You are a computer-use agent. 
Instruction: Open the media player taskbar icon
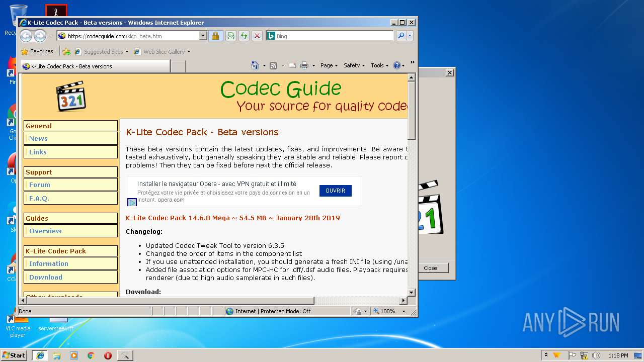click(74, 355)
